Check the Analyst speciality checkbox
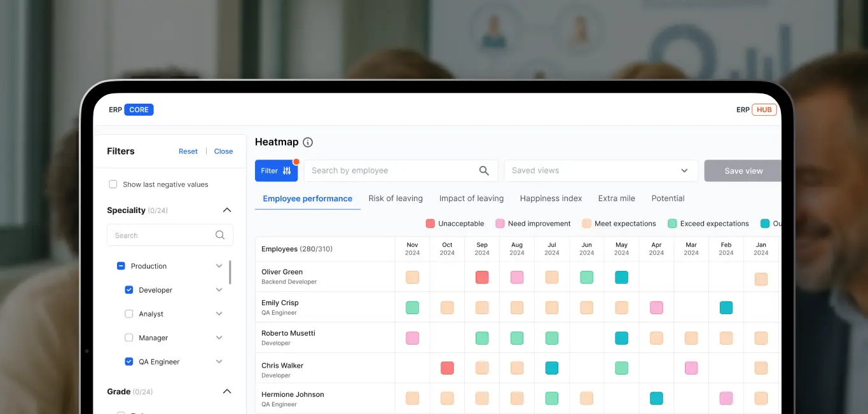 129,314
